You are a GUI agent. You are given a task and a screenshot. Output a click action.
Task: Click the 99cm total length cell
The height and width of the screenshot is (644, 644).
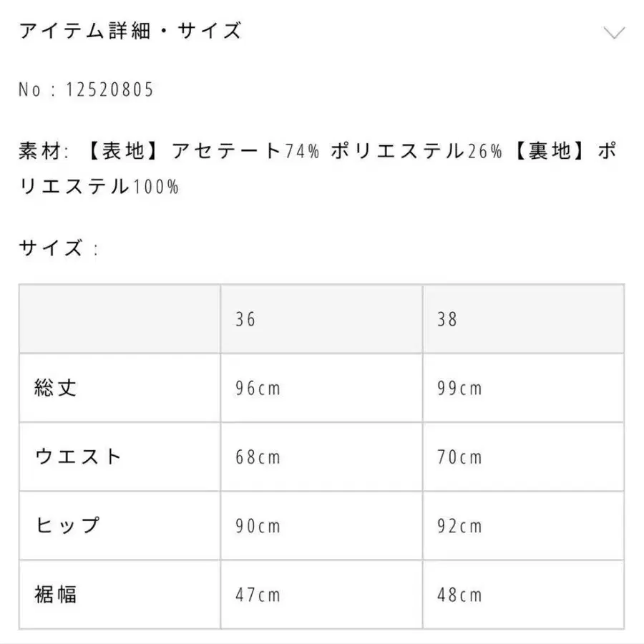click(459, 388)
